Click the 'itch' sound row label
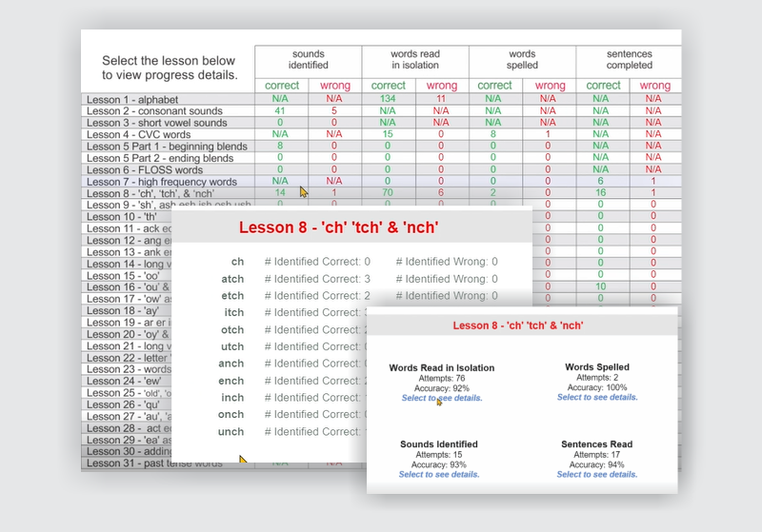The height and width of the screenshot is (532, 762). coord(233,312)
